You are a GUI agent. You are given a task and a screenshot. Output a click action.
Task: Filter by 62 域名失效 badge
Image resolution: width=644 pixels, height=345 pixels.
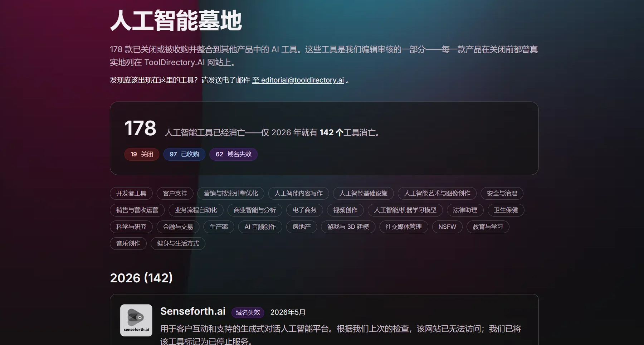pos(233,154)
